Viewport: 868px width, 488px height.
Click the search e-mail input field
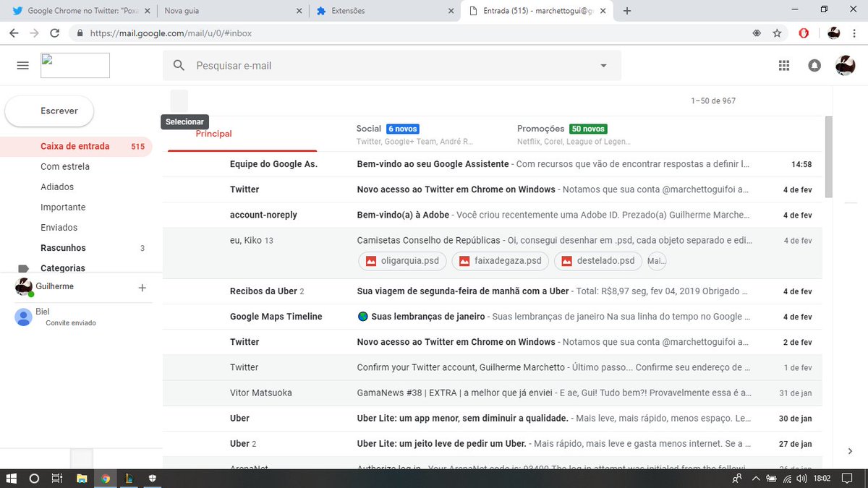(391, 66)
